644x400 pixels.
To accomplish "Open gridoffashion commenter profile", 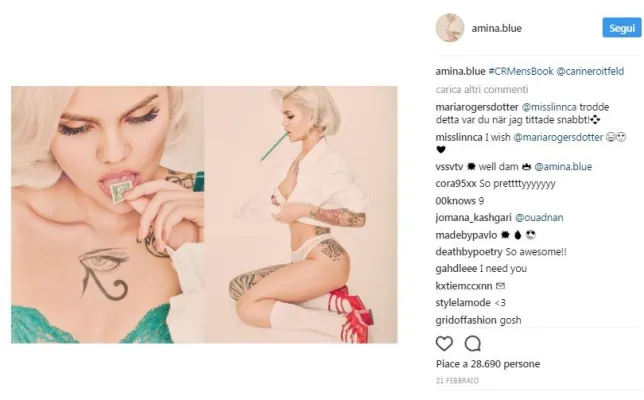I will point(466,320).
